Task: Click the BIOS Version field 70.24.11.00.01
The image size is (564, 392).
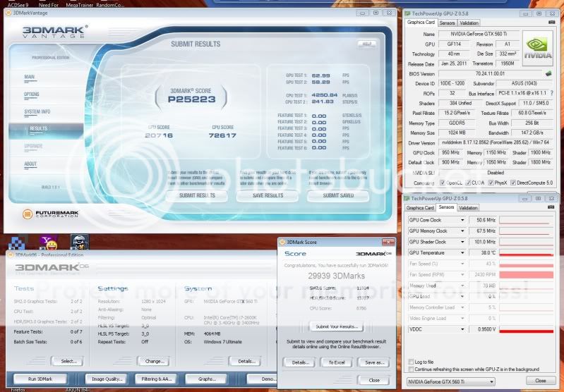Action: tap(490, 73)
